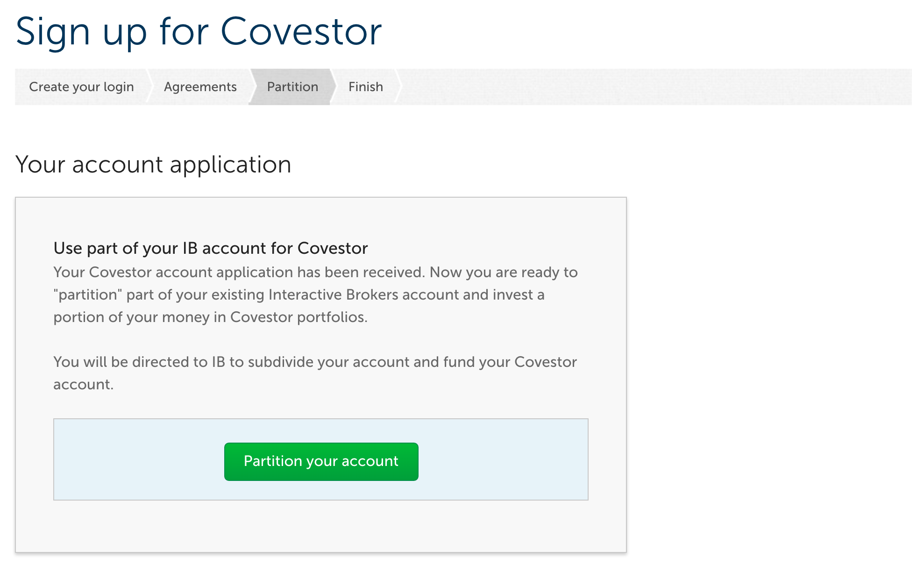Select the Partition step in progress bar
Viewport: 924px width, 573px height.
(292, 87)
